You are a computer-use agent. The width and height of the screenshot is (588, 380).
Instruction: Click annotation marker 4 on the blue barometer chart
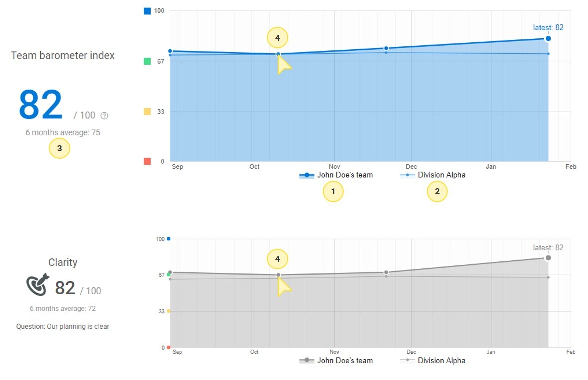[277, 38]
